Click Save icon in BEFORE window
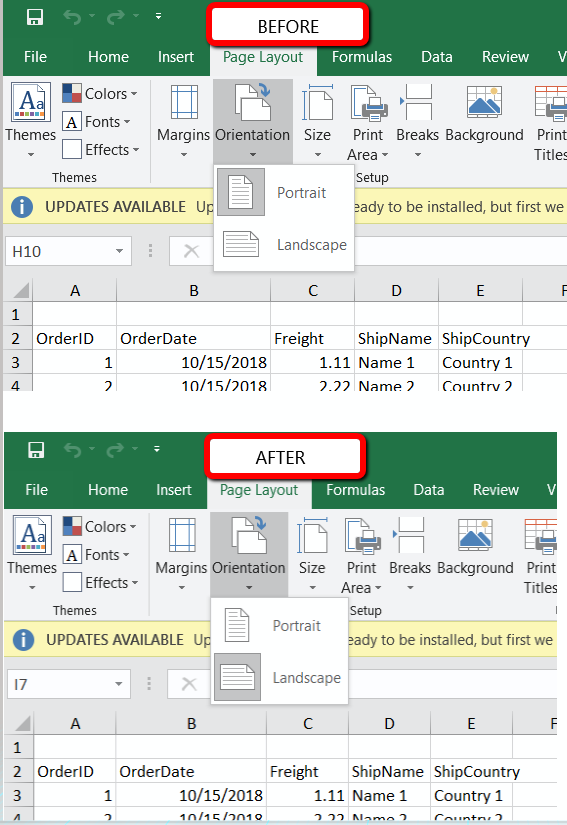Image resolution: width=567 pixels, height=825 pixels. click(x=35, y=17)
